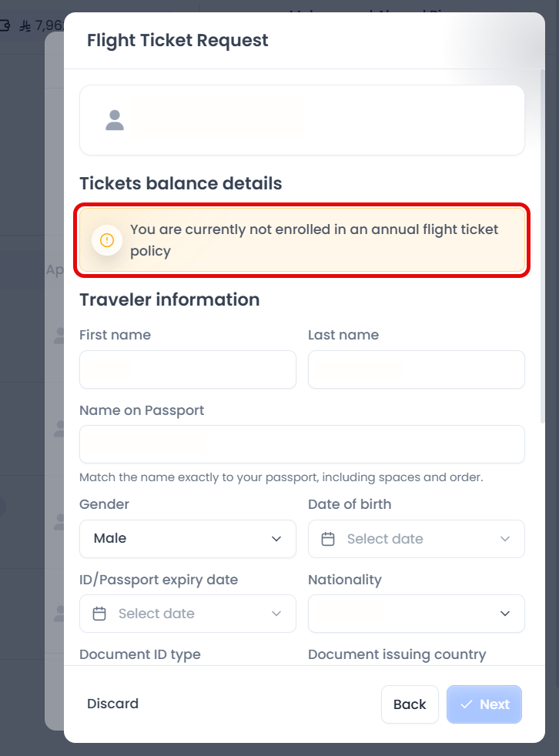Click the Last name input field
Viewport: 559px width, 756px height.
[416, 370]
